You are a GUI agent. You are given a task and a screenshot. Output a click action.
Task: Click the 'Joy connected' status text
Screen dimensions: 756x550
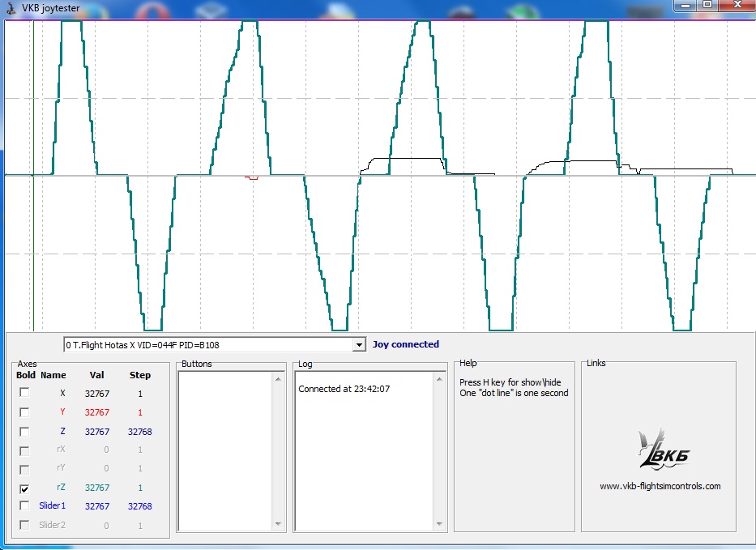pyautogui.click(x=405, y=344)
